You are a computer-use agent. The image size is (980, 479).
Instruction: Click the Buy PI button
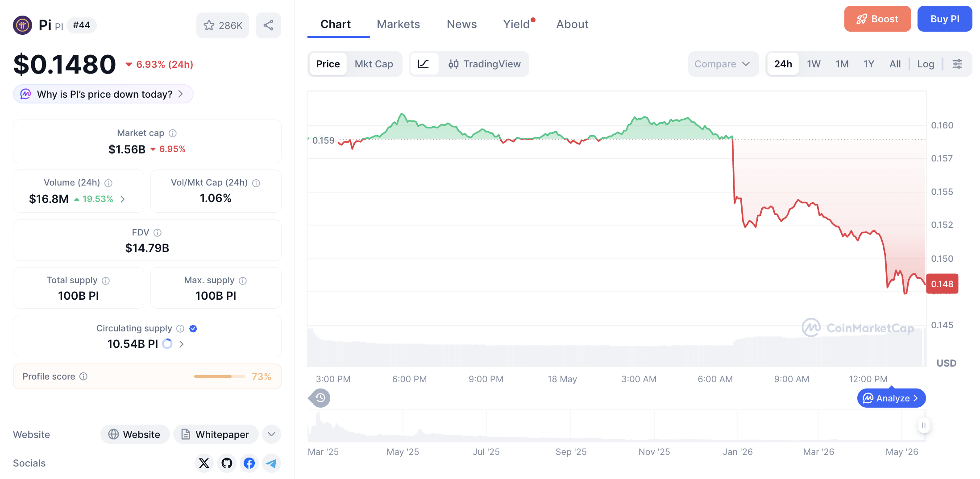coord(945,19)
